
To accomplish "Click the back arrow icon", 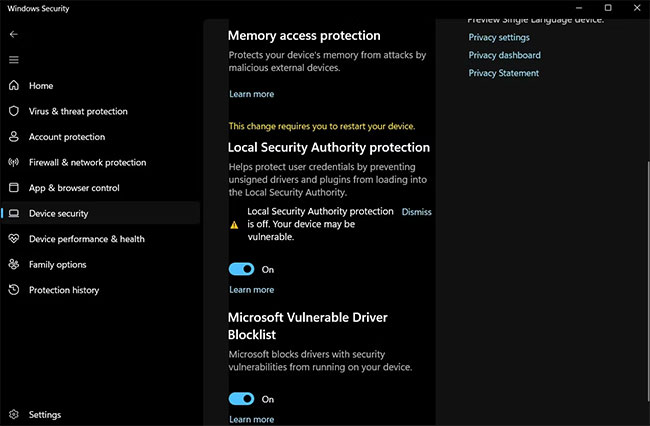I will 14,34.
